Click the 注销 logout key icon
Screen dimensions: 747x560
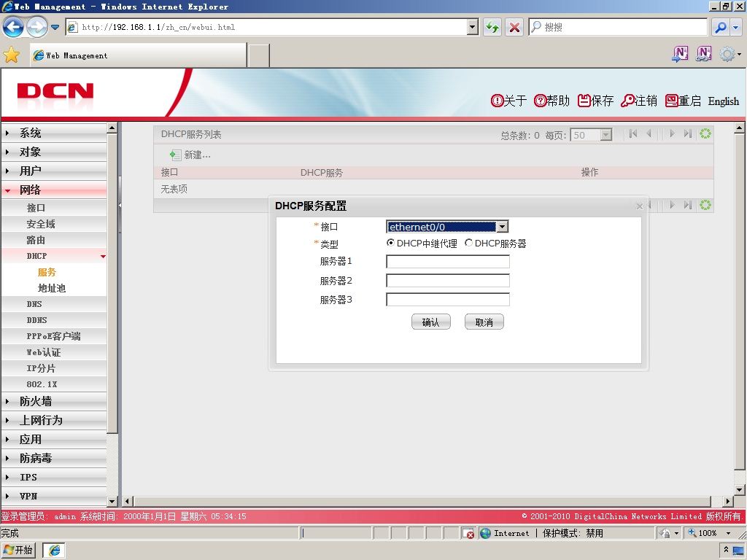pos(627,101)
